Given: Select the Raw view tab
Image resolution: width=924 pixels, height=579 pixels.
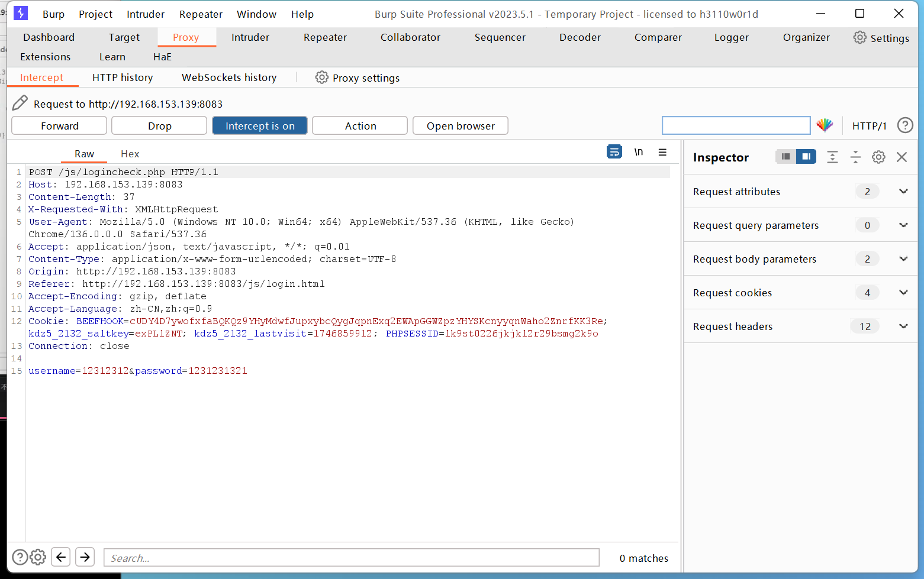Looking at the screenshot, I should [84, 154].
